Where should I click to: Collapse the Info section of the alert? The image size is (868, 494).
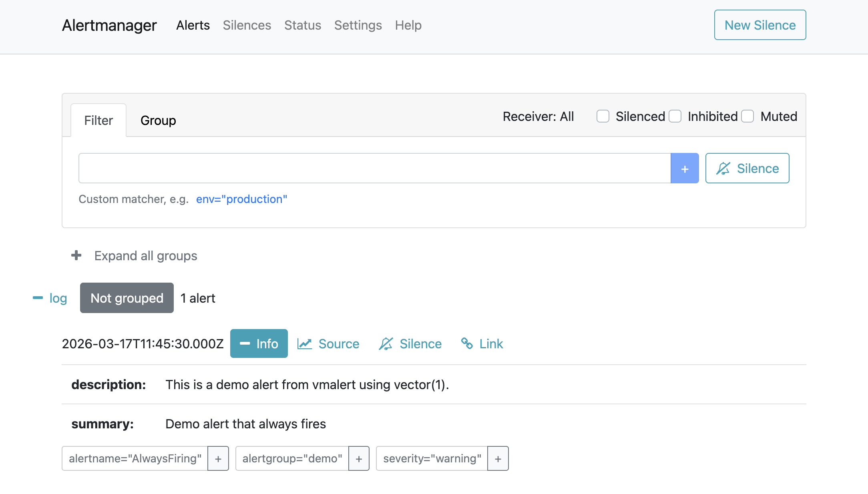coord(259,343)
